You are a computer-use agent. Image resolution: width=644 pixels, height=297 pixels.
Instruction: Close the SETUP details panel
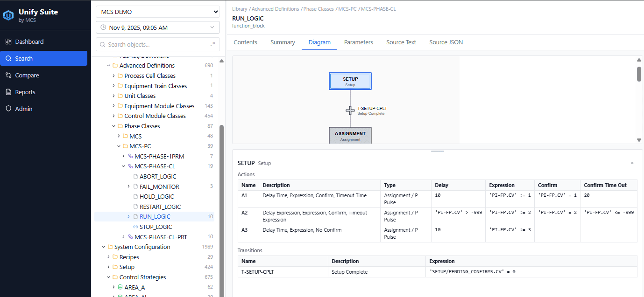(x=632, y=163)
